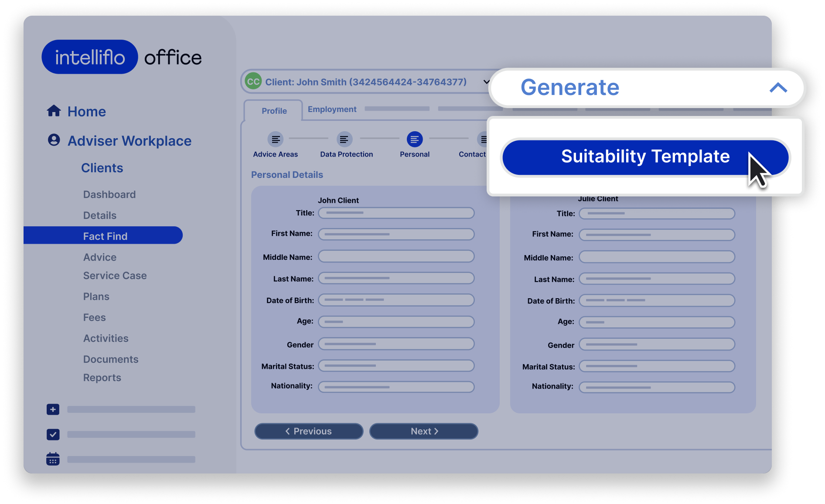Click John Client's Middle Name field
The image size is (825, 504).
[396, 256]
